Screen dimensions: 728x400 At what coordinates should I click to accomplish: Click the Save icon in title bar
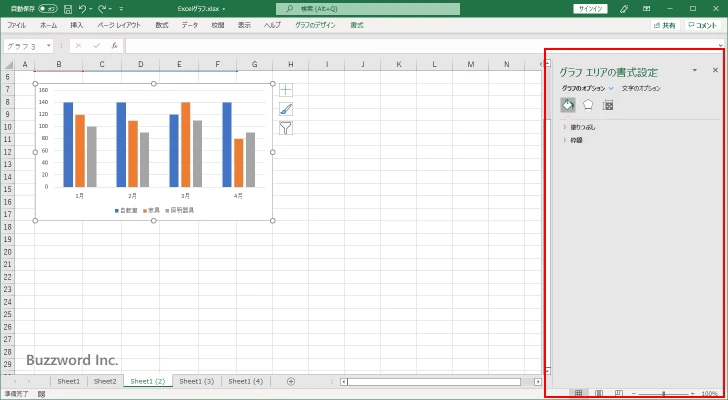point(68,9)
